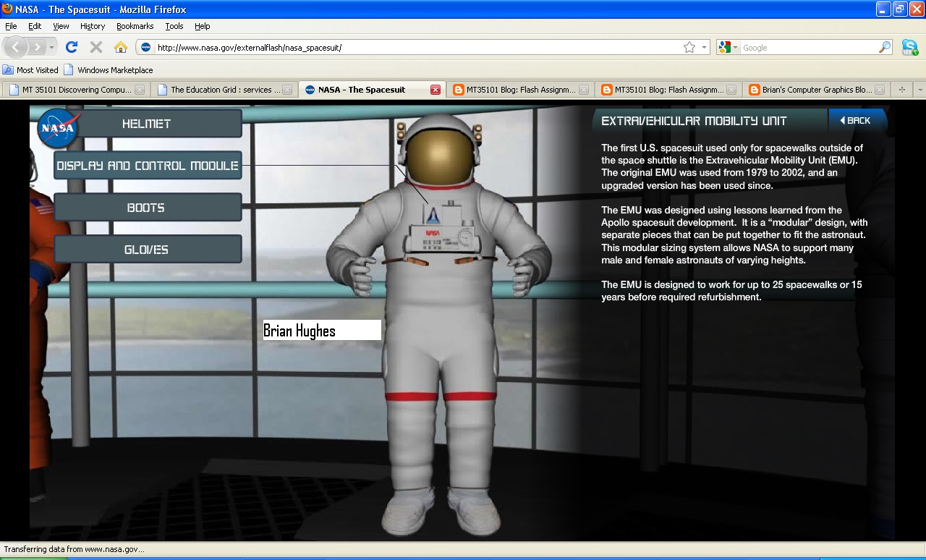The image size is (926, 560).
Task: Open a new tab with plus button
Action: 901,90
